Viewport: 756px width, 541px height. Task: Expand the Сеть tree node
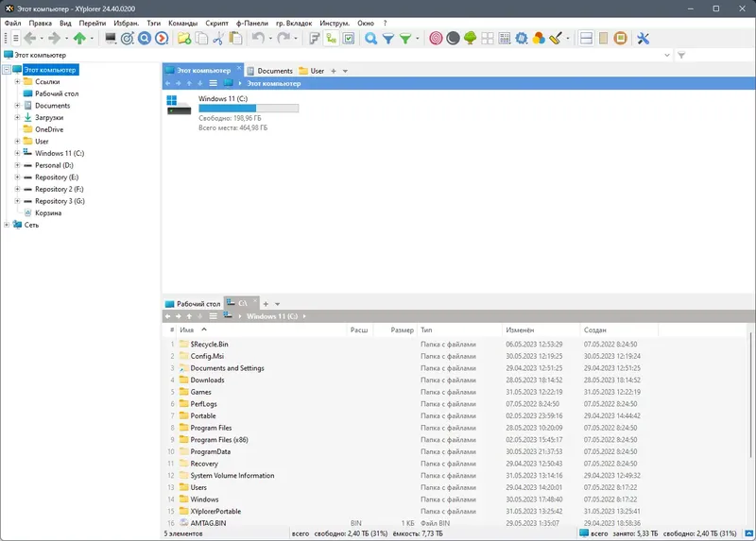coord(7,225)
